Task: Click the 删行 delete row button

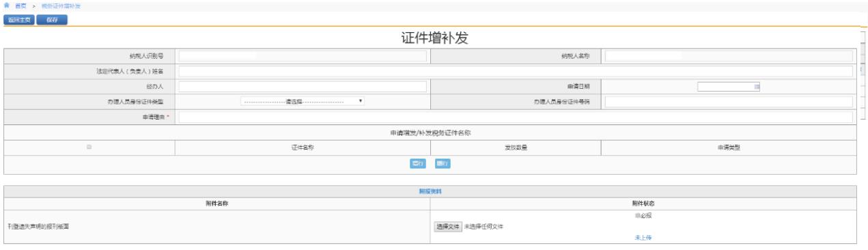Action: click(x=443, y=164)
